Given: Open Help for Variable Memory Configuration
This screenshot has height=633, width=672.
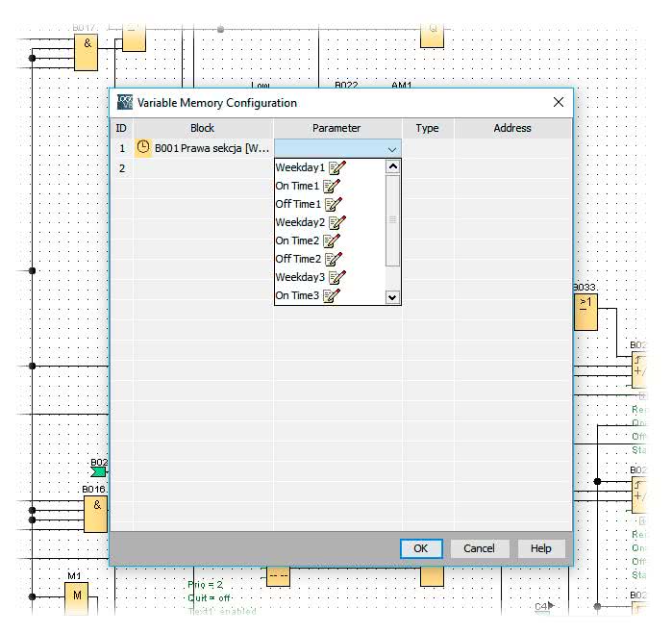Looking at the screenshot, I should [x=540, y=548].
